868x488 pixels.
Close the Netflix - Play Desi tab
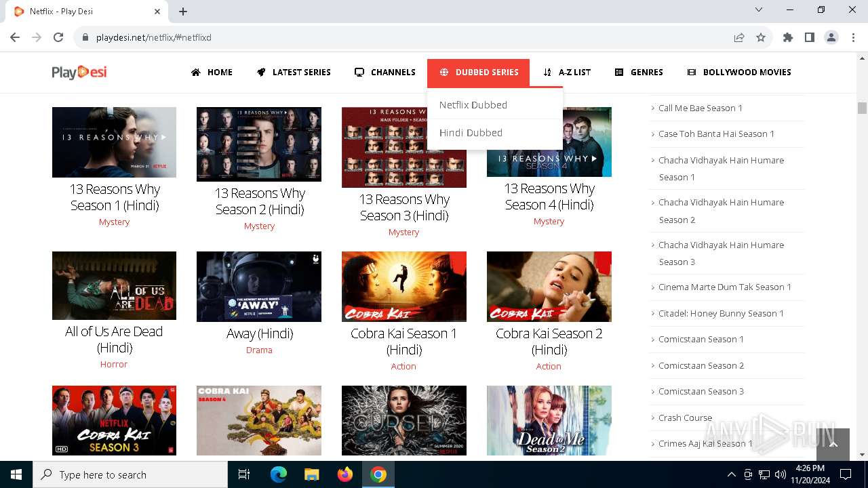157,12
